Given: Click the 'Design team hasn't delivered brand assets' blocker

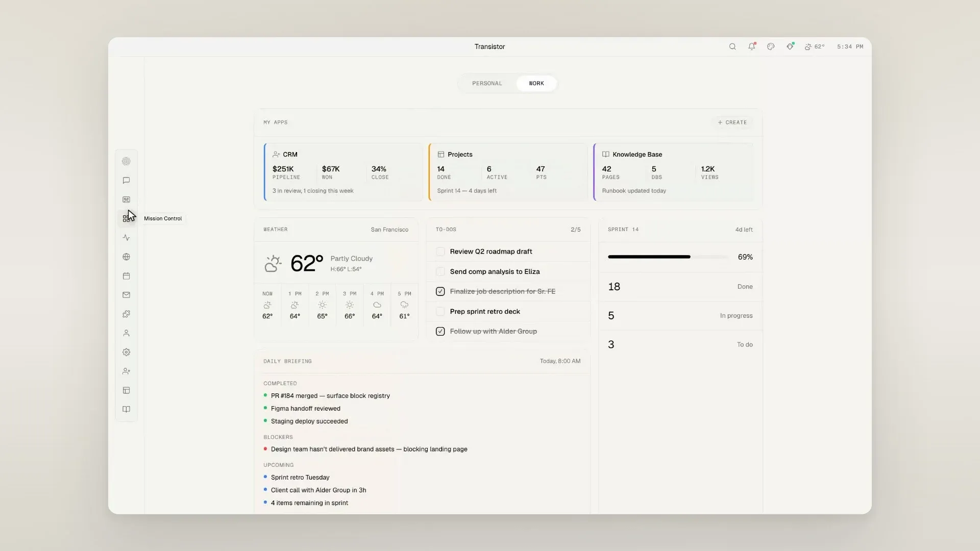Looking at the screenshot, I should point(369,449).
